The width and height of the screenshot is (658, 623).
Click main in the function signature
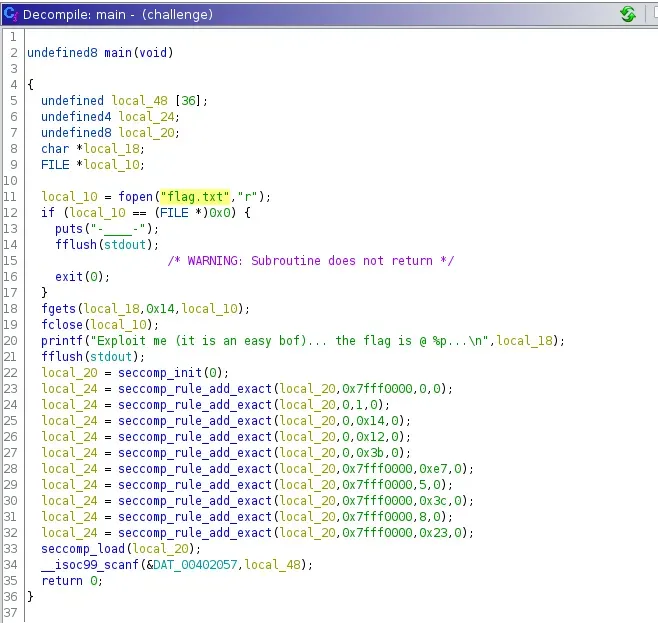115,52
